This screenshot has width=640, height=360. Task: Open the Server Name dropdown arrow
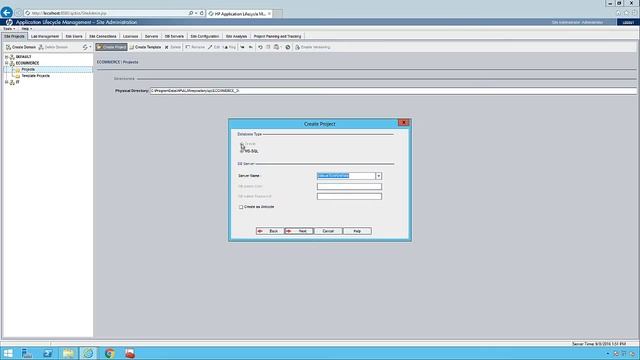379,176
